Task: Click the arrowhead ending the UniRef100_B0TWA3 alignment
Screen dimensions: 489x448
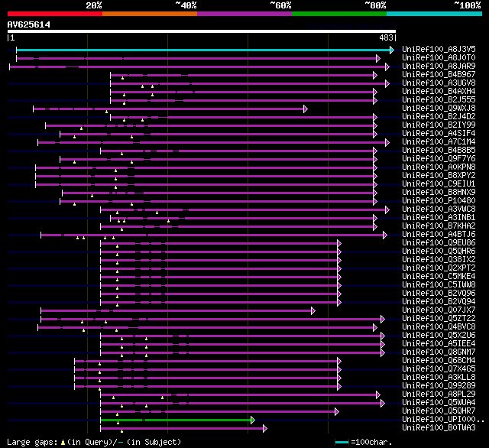Action: [x=265, y=429]
